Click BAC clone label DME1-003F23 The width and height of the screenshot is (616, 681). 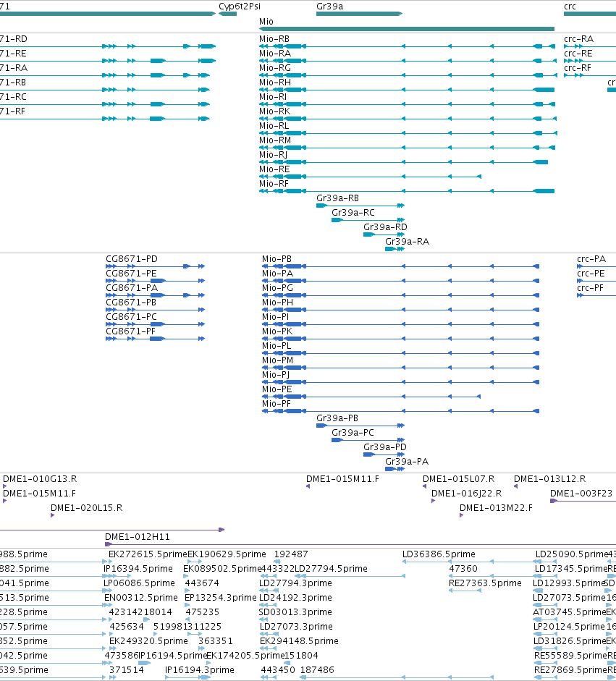pos(581,493)
